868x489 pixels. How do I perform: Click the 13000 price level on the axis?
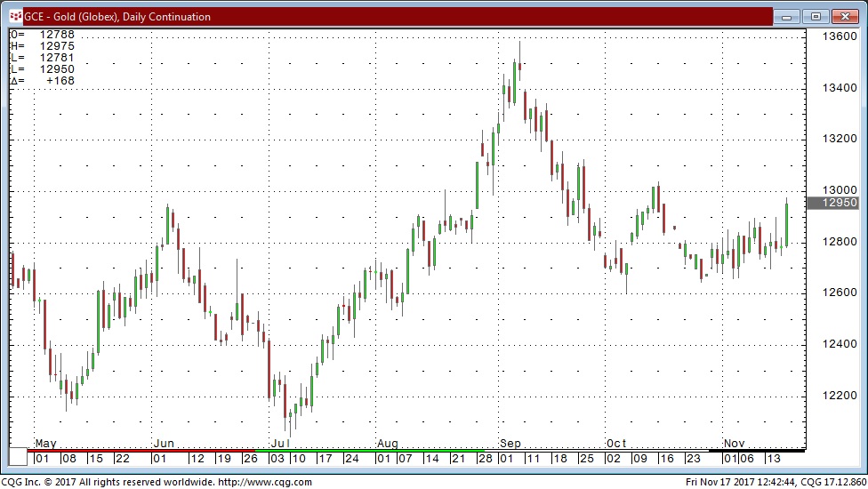tap(839, 190)
